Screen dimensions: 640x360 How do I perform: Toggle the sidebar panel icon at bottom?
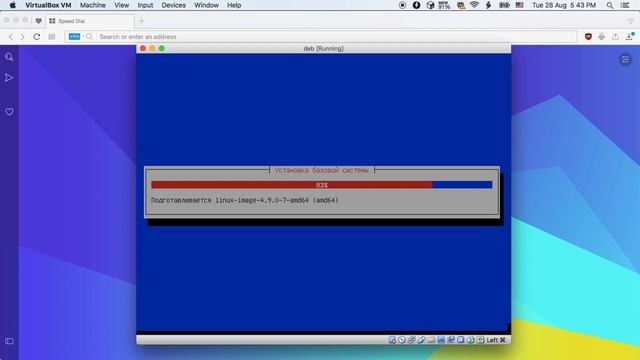pos(9,341)
